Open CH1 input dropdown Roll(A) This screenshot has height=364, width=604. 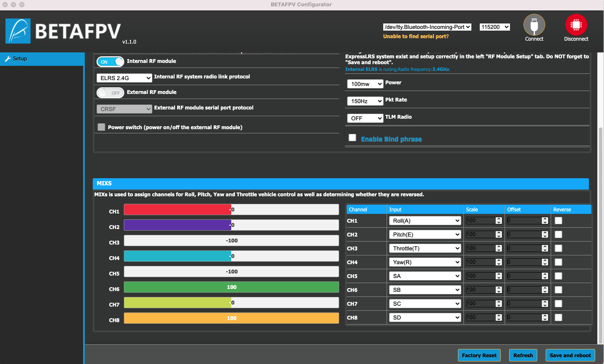click(x=425, y=221)
